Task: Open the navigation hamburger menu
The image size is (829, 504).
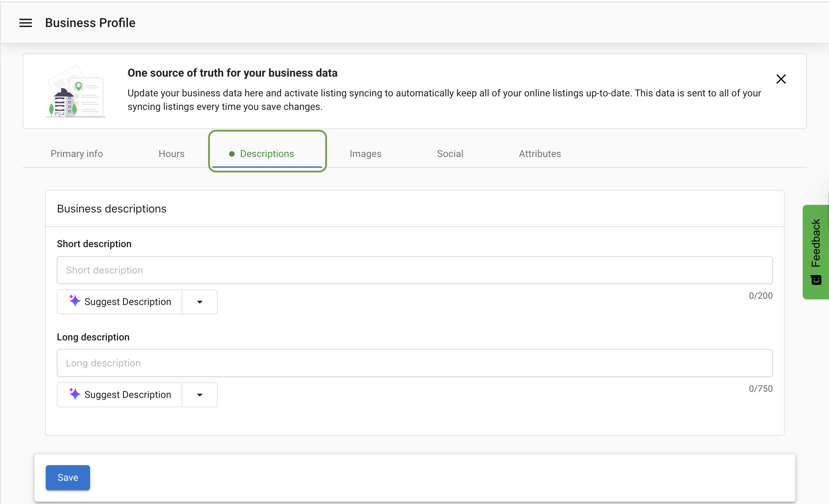Action: [26, 23]
